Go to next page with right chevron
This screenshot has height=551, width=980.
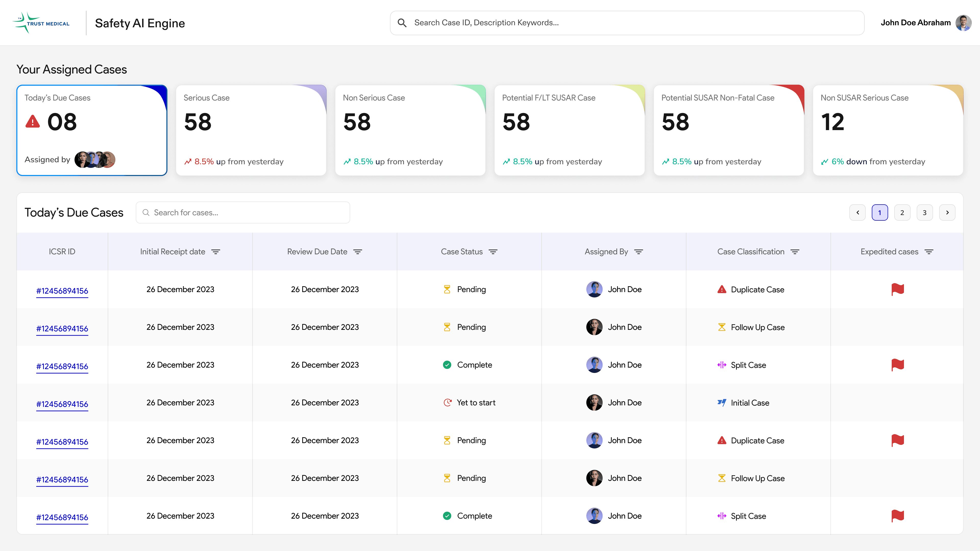click(x=947, y=212)
